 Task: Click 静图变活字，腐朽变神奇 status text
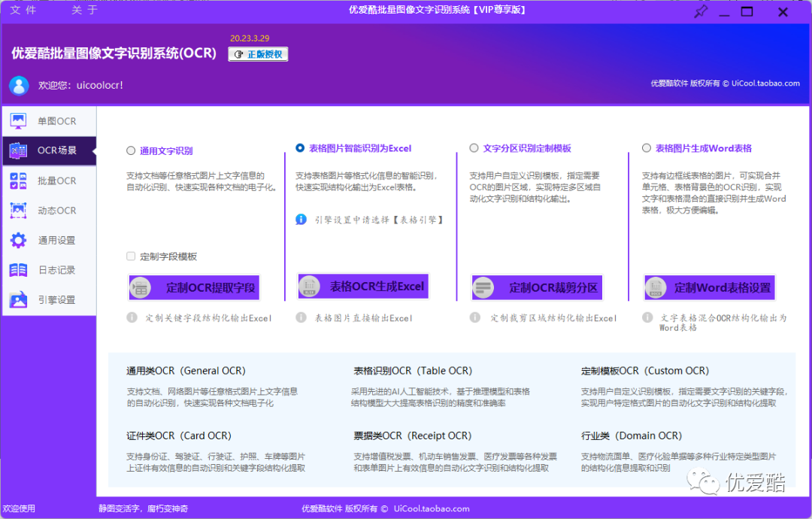click(x=144, y=508)
